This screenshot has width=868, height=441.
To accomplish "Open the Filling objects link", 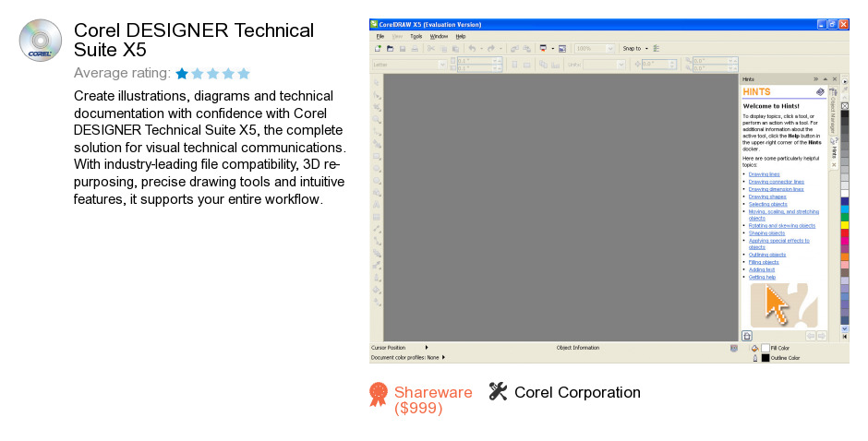I will [764, 262].
